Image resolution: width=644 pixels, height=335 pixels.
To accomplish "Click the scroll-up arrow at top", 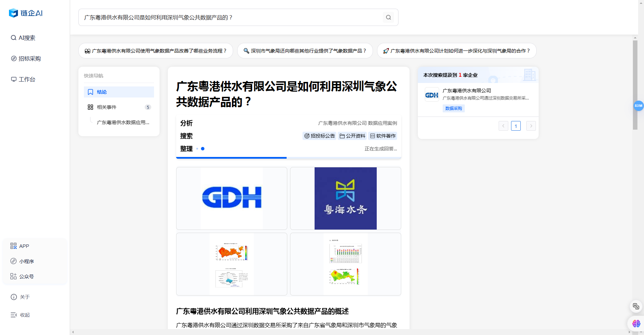I will click(x=635, y=38).
